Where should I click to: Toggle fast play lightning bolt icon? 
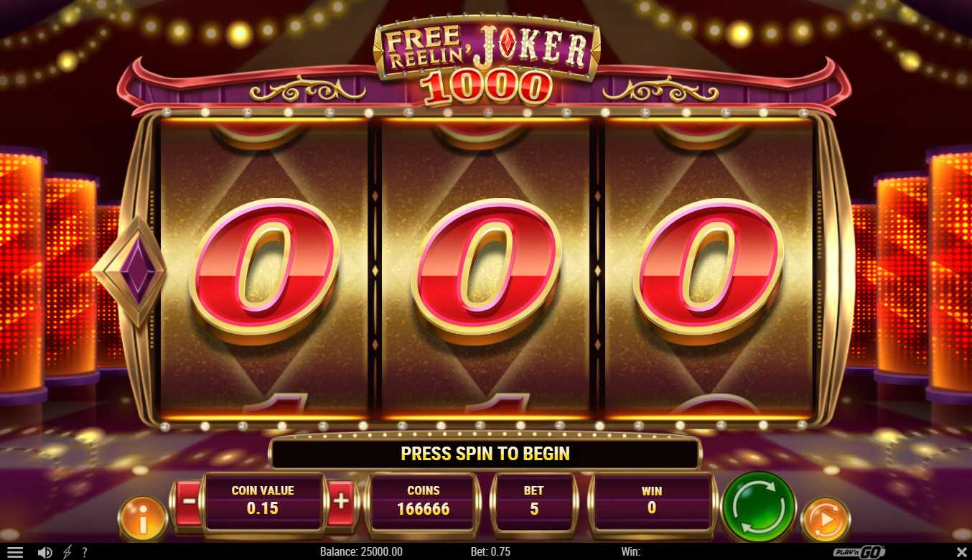pyautogui.click(x=67, y=552)
